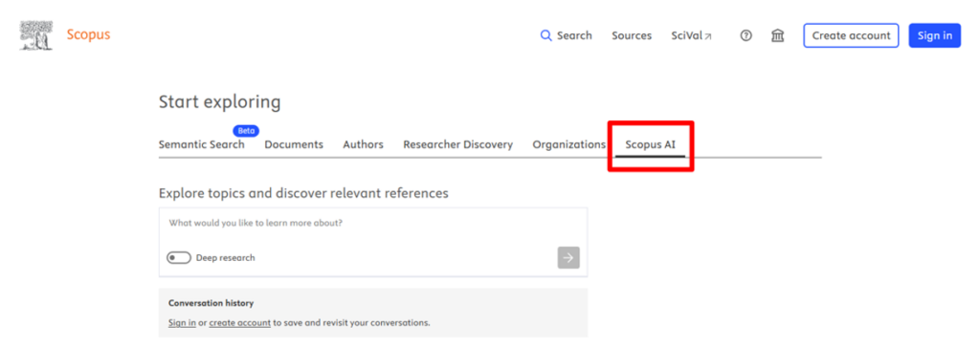
Task: Open the Sources page
Action: [632, 35]
